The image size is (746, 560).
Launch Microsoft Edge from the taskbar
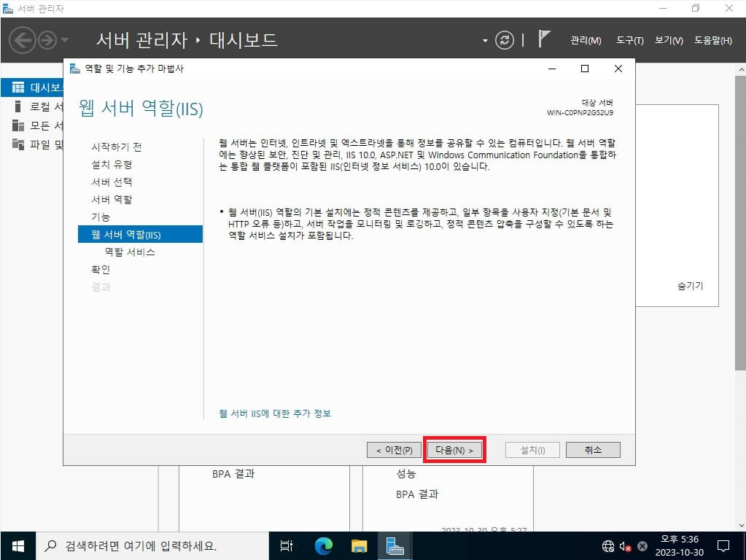tap(324, 546)
